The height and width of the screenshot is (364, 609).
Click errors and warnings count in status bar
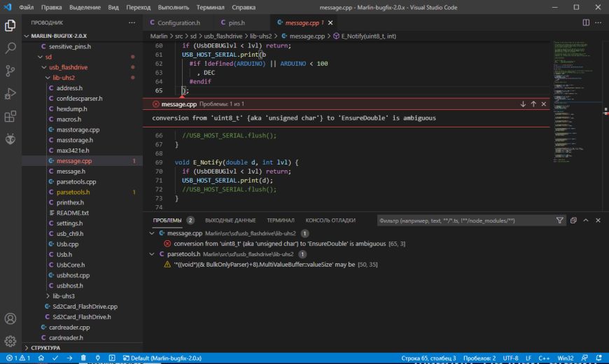click(x=18, y=358)
